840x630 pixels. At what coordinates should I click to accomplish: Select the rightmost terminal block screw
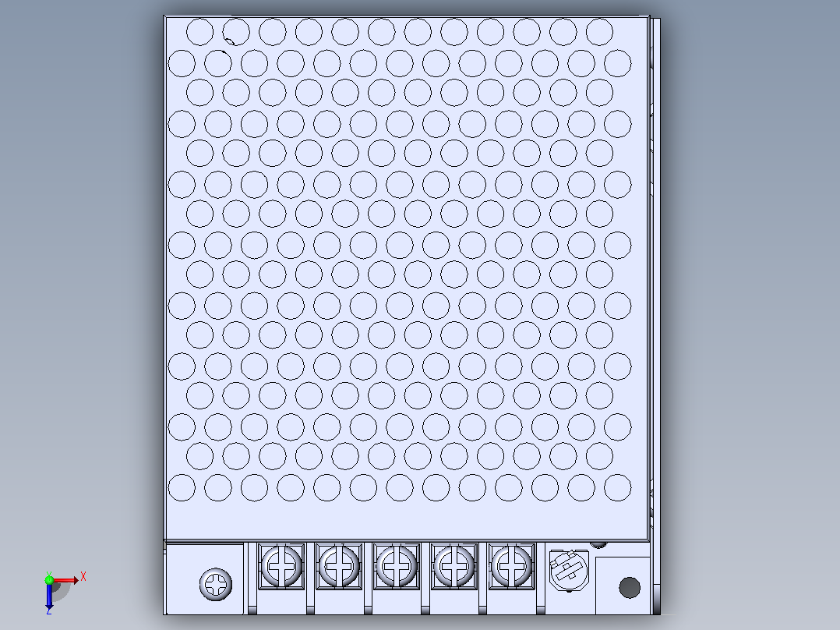tap(512, 566)
